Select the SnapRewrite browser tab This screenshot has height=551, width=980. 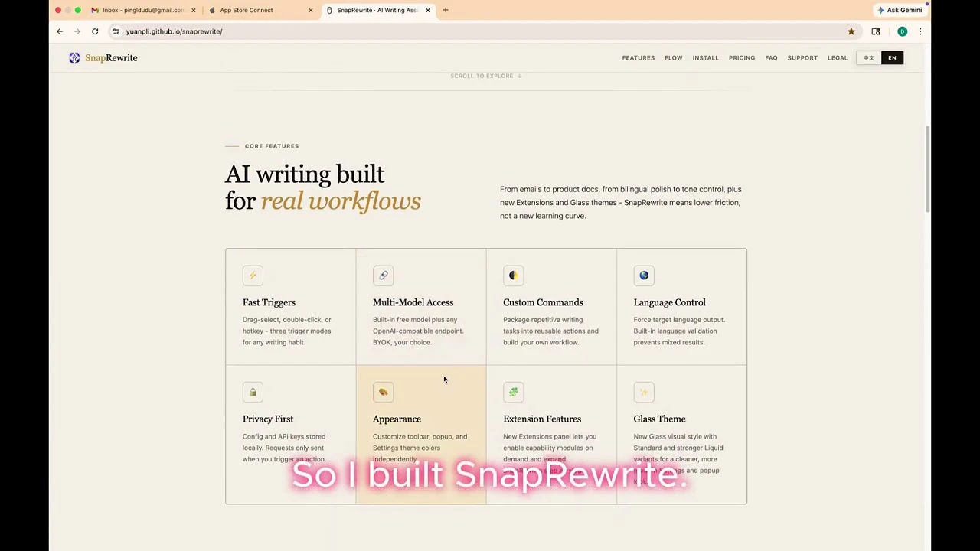click(x=377, y=10)
